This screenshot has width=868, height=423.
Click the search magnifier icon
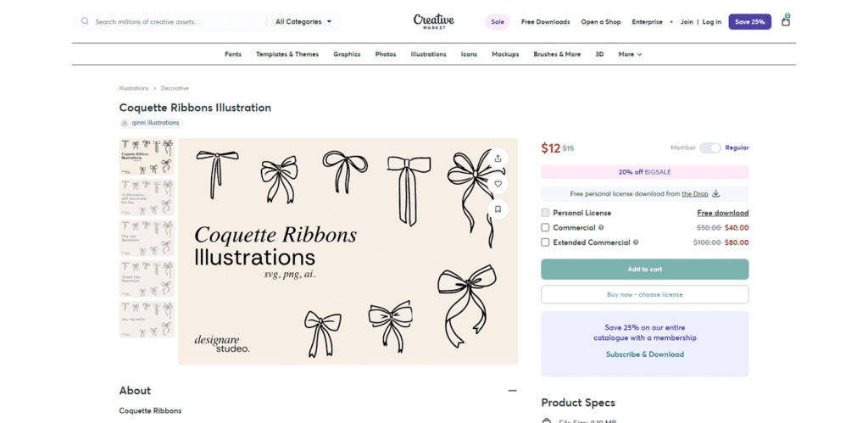coord(85,21)
